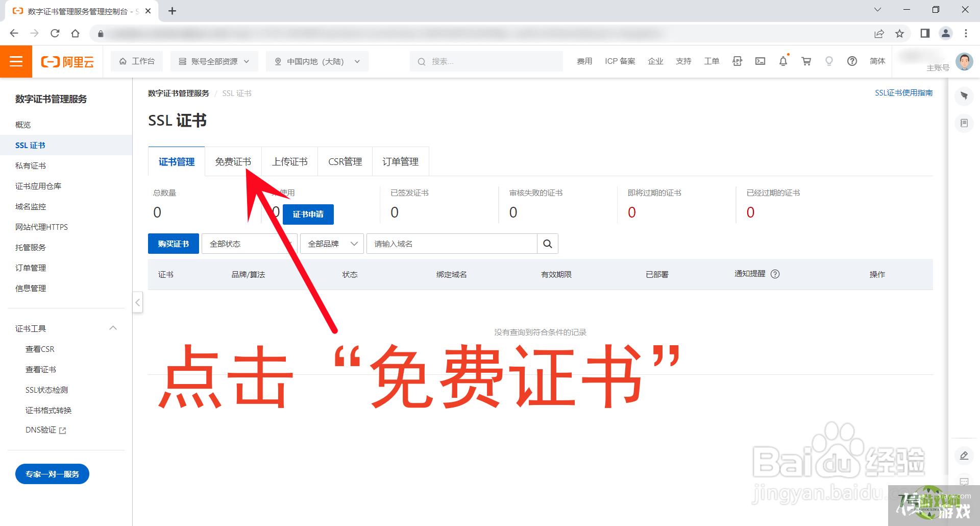980x526 pixels.
Task: Go back in the browser
Action: click(x=14, y=34)
